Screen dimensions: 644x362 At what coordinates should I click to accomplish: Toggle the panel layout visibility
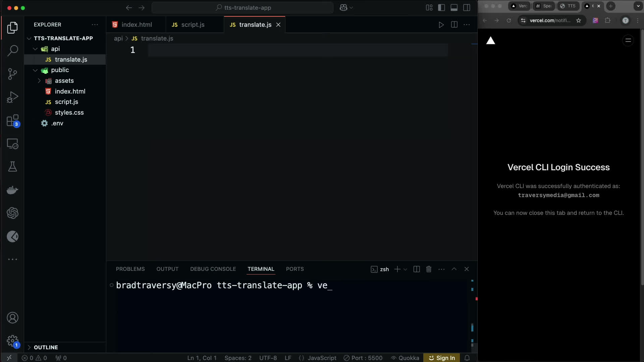(454, 7)
